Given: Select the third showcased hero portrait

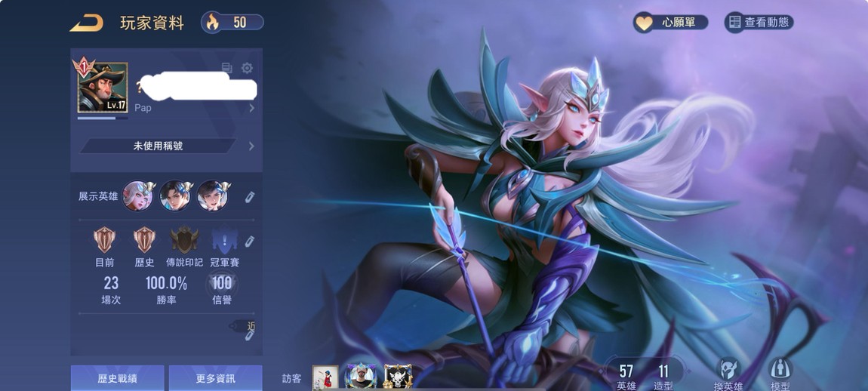Looking at the screenshot, I should pos(213,196).
